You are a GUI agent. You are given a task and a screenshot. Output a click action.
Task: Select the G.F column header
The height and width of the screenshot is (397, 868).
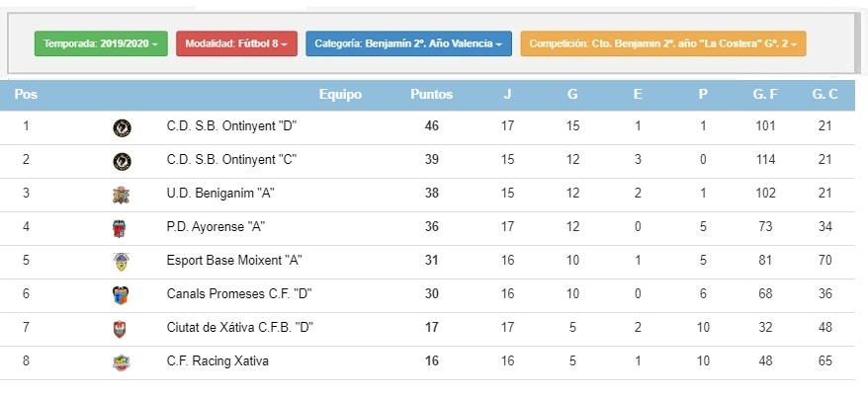765,95
